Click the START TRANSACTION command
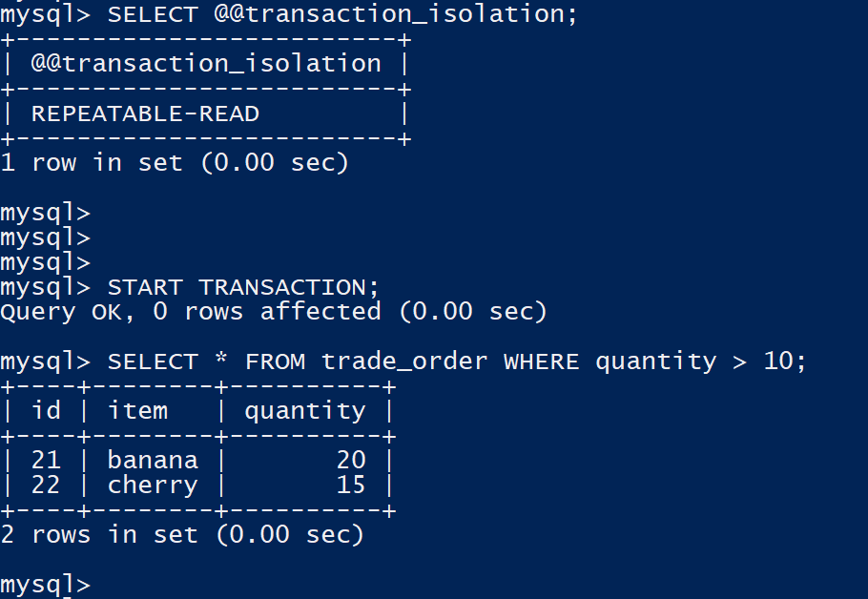 243,287
